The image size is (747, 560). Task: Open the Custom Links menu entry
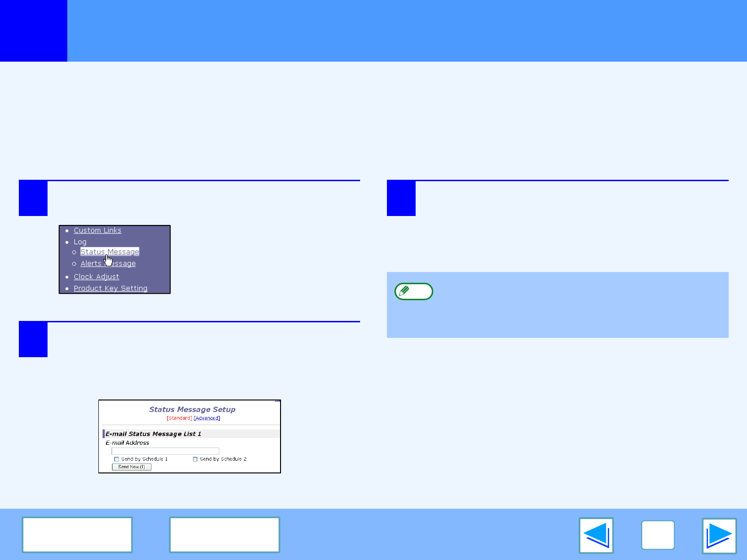97,230
